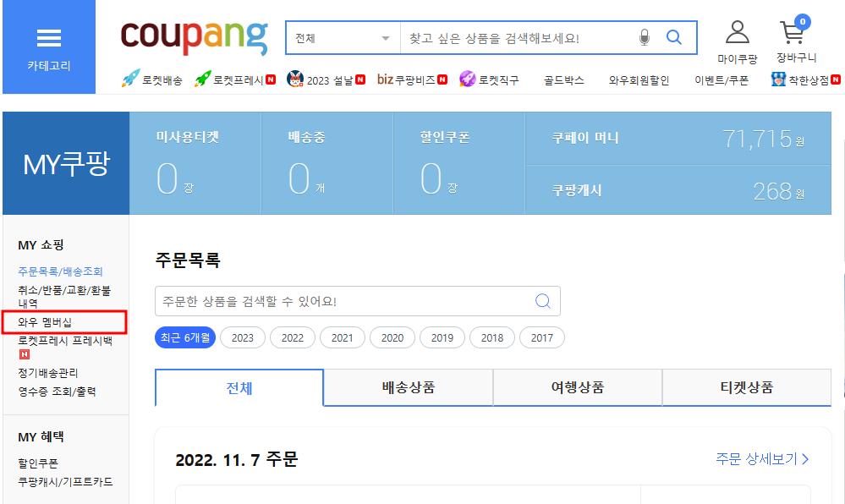Open 로켓직구 purple rocket link
Viewport: 845px width, 504px height.
(x=490, y=79)
